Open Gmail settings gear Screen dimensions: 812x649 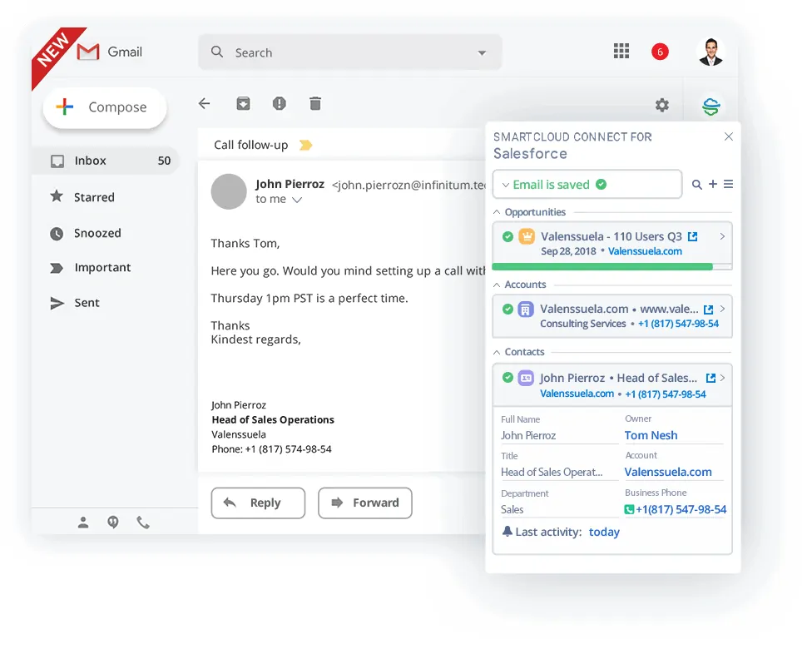(661, 105)
